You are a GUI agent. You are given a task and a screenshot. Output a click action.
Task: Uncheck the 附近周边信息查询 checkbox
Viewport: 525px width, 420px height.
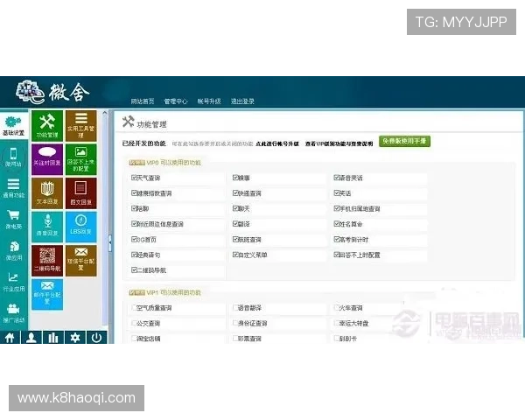(x=134, y=223)
